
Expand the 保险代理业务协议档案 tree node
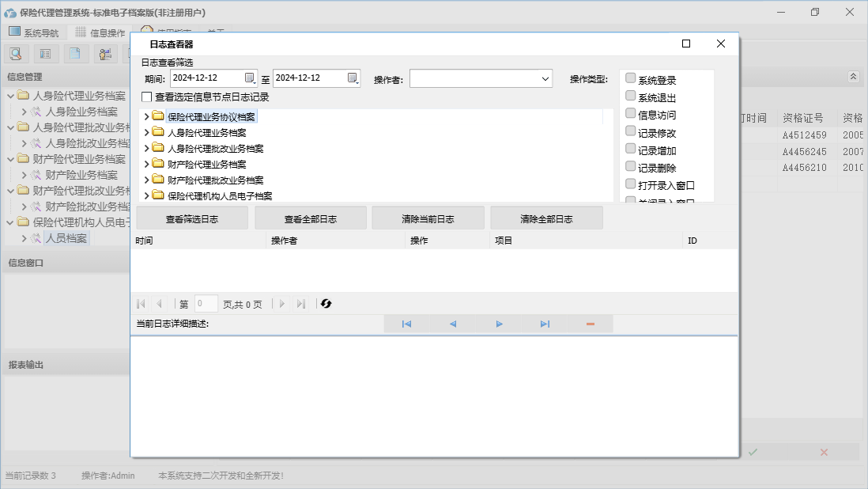coord(147,116)
